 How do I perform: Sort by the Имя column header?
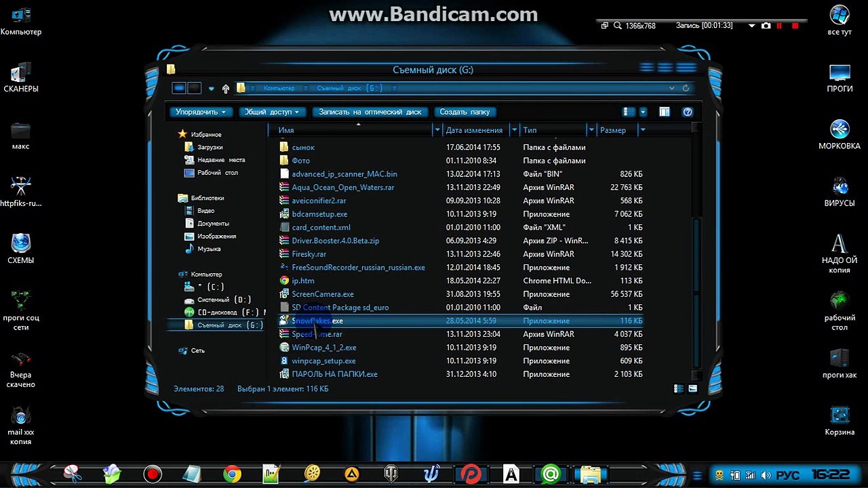point(351,130)
